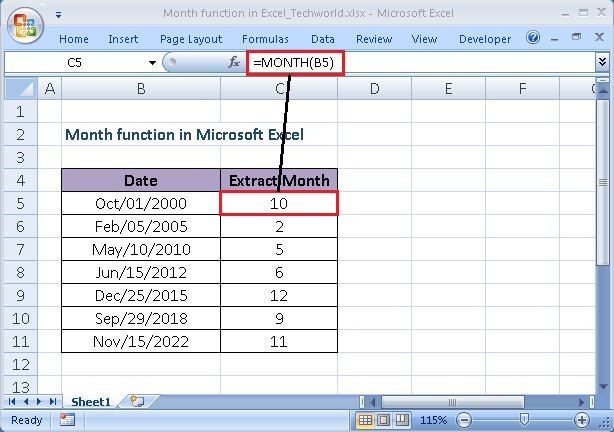Go to first sheet navigation arrow
This screenshot has height=432, width=614.
[11, 401]
